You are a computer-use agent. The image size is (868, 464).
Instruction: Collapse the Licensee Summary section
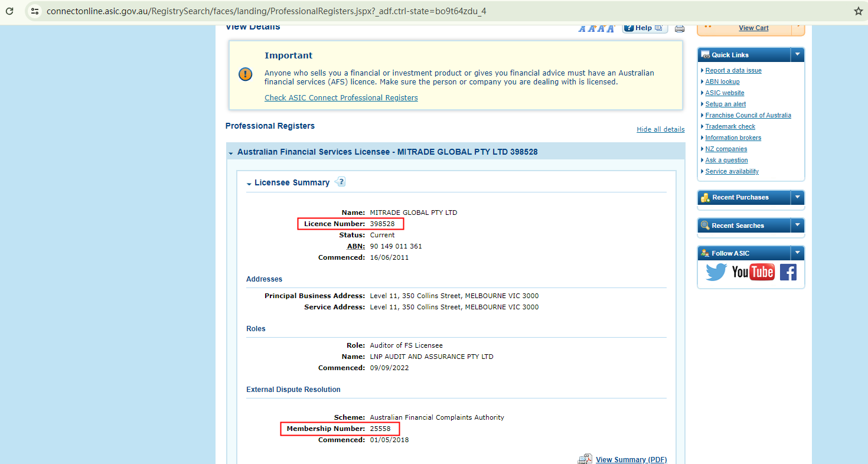click(249, 184)
